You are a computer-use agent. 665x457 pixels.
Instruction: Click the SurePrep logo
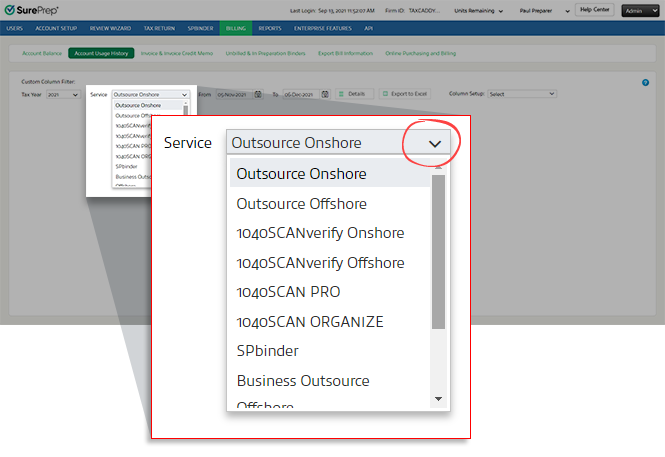click(x=32, y=11)
